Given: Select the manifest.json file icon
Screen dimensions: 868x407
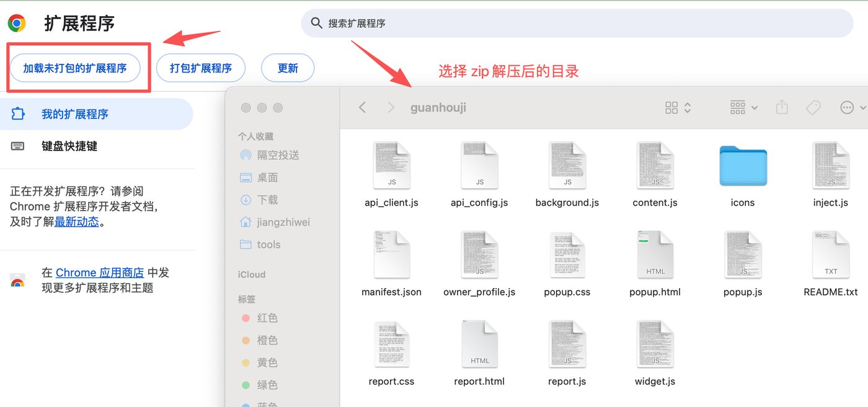Looking at the screenshot, I should coord(391,255).
